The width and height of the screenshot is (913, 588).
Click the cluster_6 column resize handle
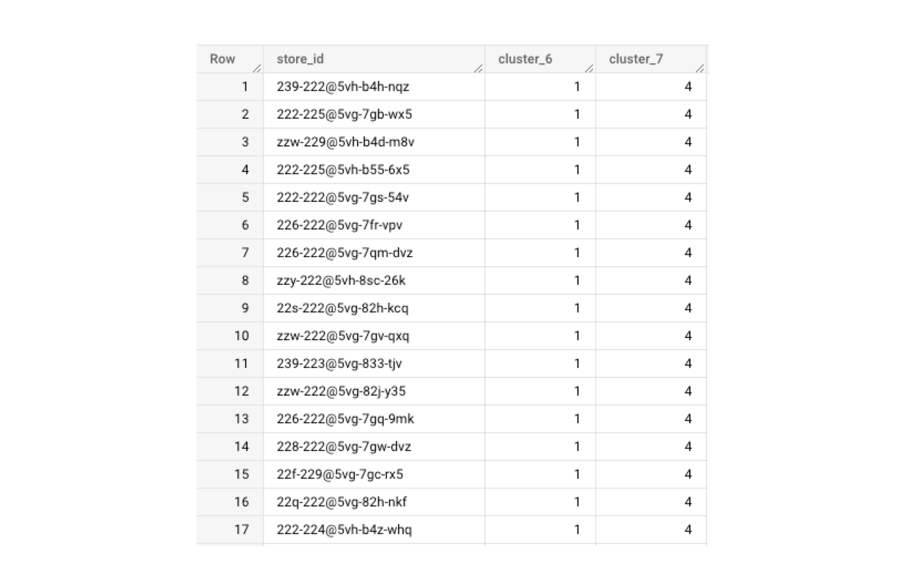(x=589, y=68)
